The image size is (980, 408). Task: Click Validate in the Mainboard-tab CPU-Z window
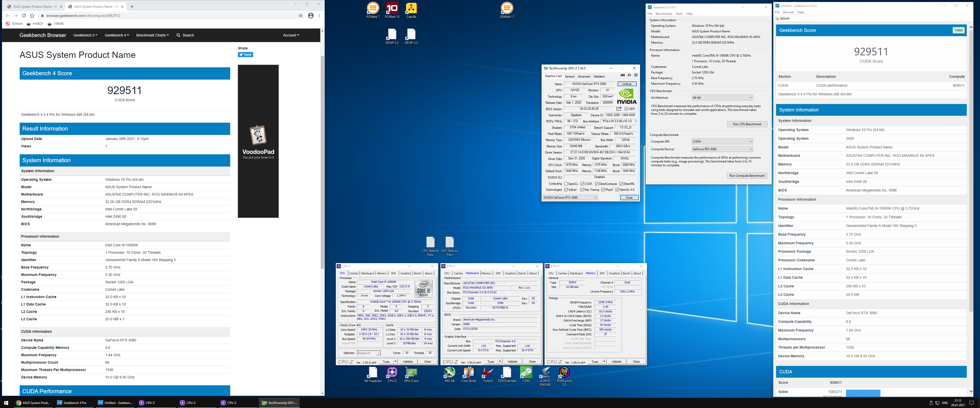512,362
